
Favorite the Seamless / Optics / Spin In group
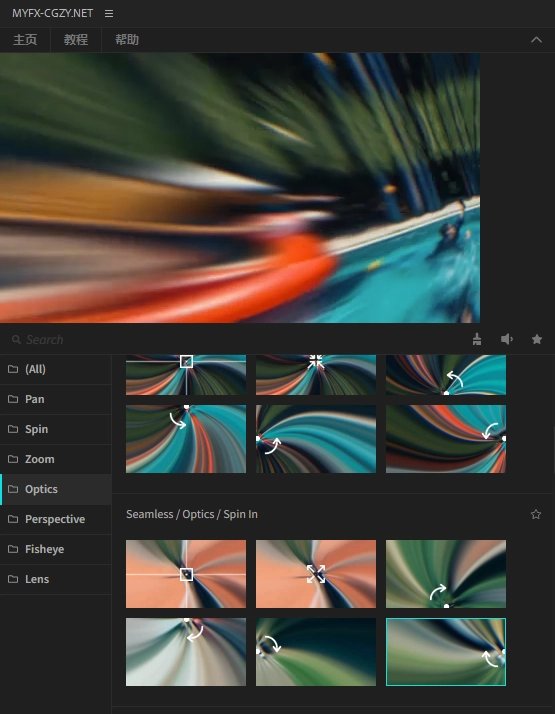coord(536,514)
